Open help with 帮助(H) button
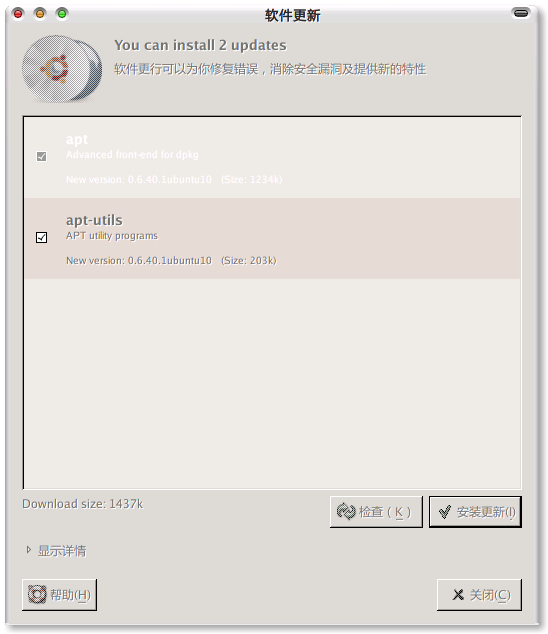The height and width of the screenshot is (634, 548). 59,595
